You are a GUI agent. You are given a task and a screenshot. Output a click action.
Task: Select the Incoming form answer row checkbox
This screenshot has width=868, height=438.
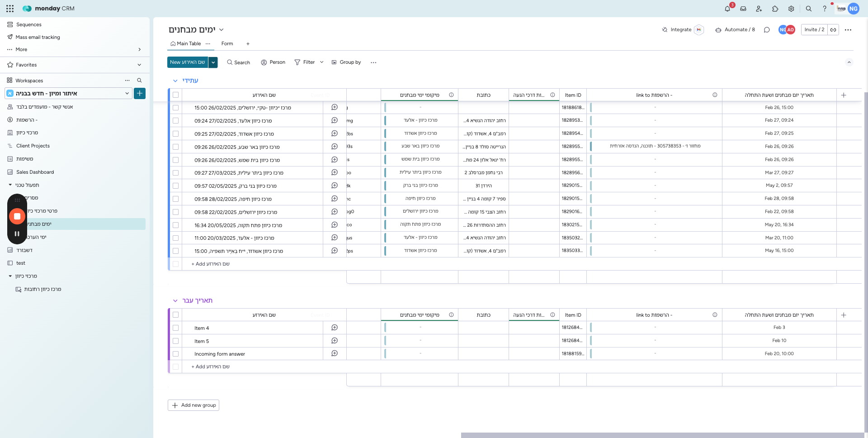(176, 354)
